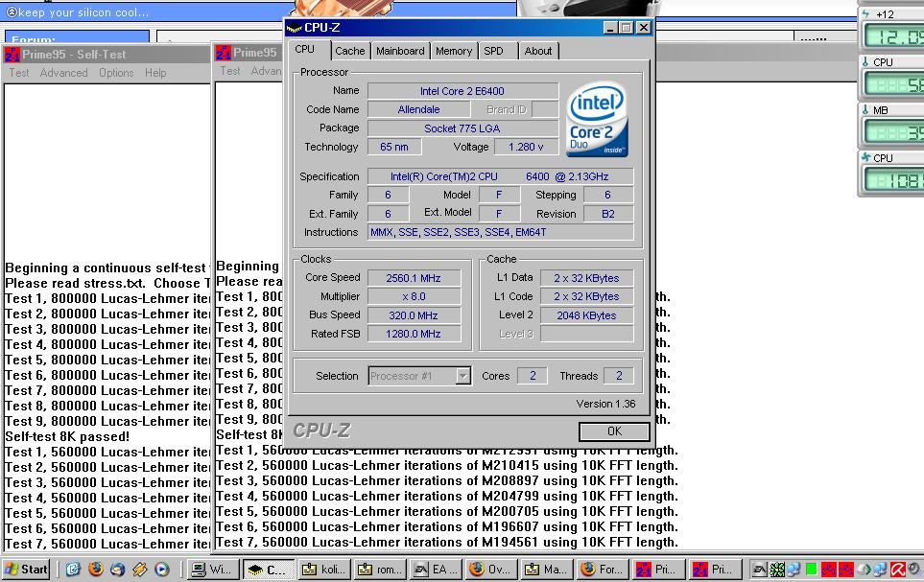The image size is (924, 582).
Task: Select the Memory tab in CPU-Z
Action: [x=454, y=51]
